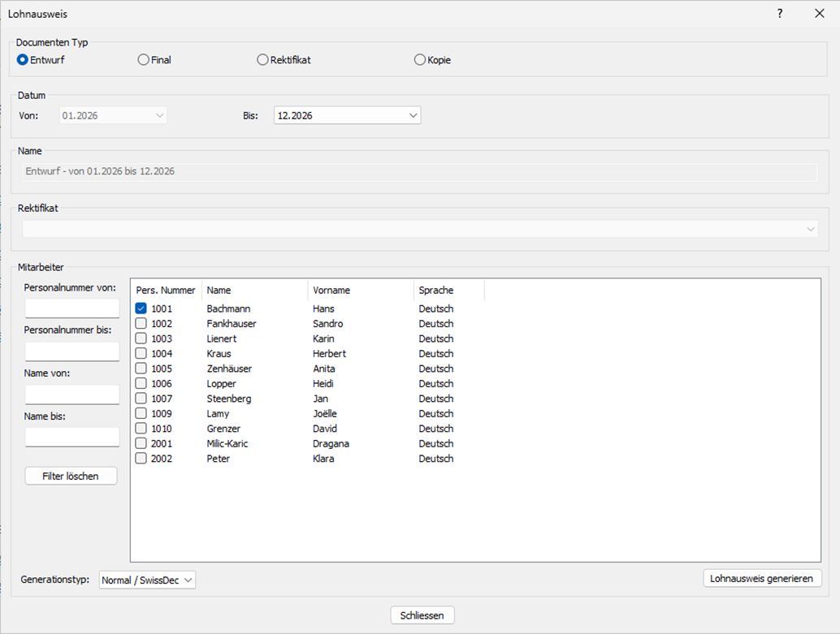Viewport: 840px width, 634px height.
Task: Click the Schliessen button
Action: [422, 615]
